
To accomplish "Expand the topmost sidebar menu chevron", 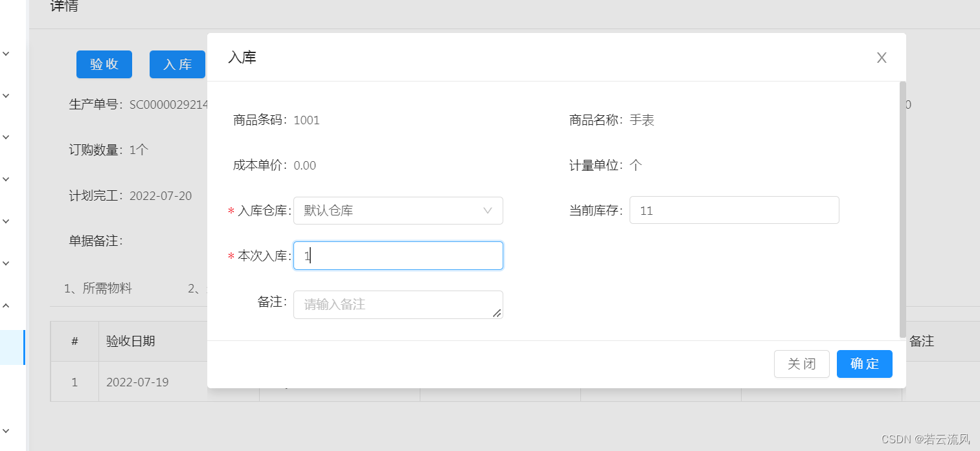I will click(x=6, y=54).
